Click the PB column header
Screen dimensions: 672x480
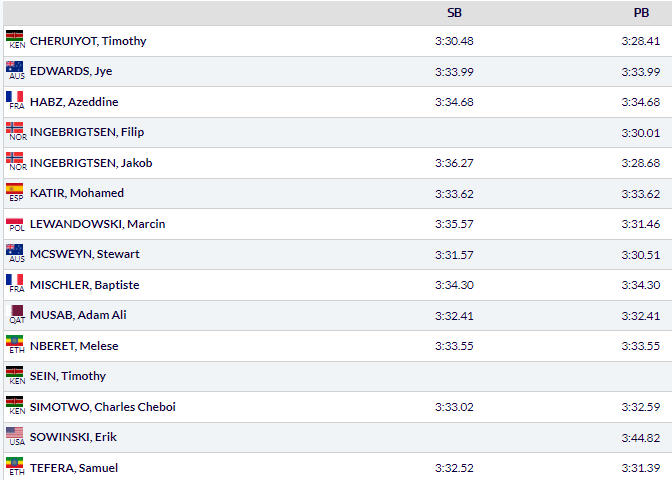(x=641, y=13)
